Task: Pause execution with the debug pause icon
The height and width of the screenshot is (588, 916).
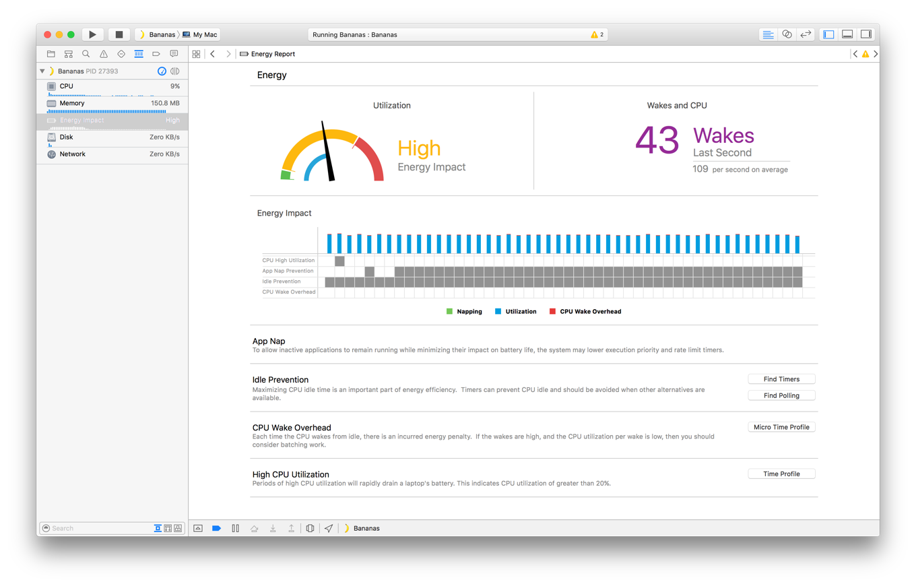Action: coord(235,528)
